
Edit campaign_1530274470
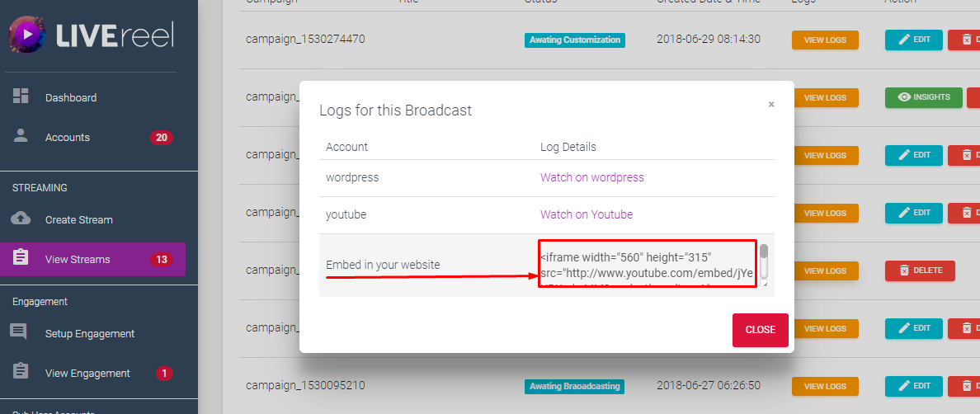coord(914,40)
